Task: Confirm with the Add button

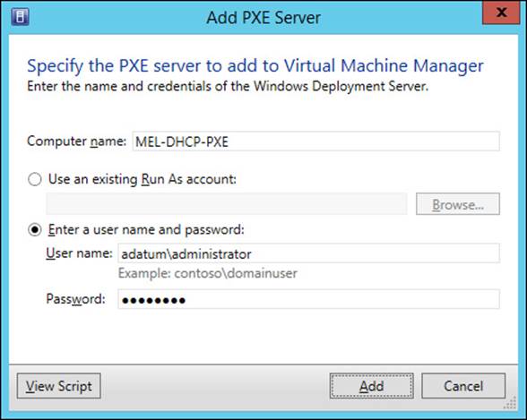Action: 372,386
